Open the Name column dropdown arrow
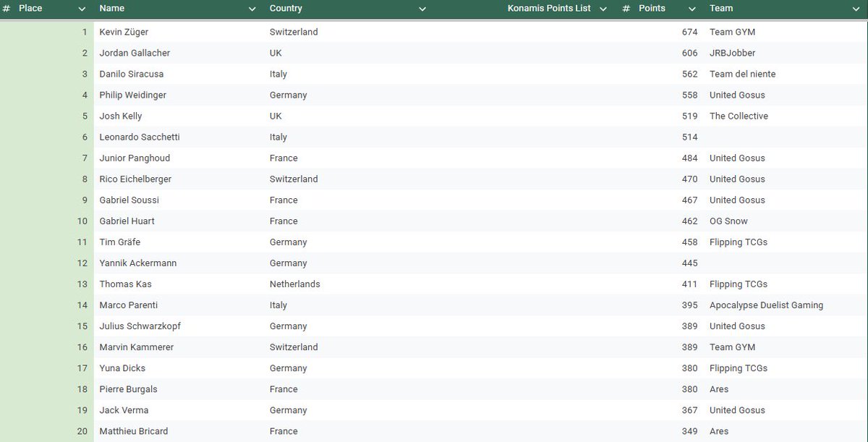 [252, 9]
